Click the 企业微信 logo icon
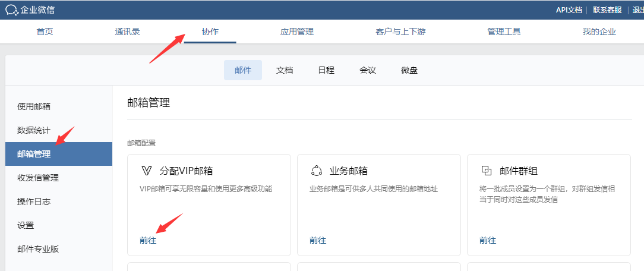The image size is (644, 271). tap(11, 10)
